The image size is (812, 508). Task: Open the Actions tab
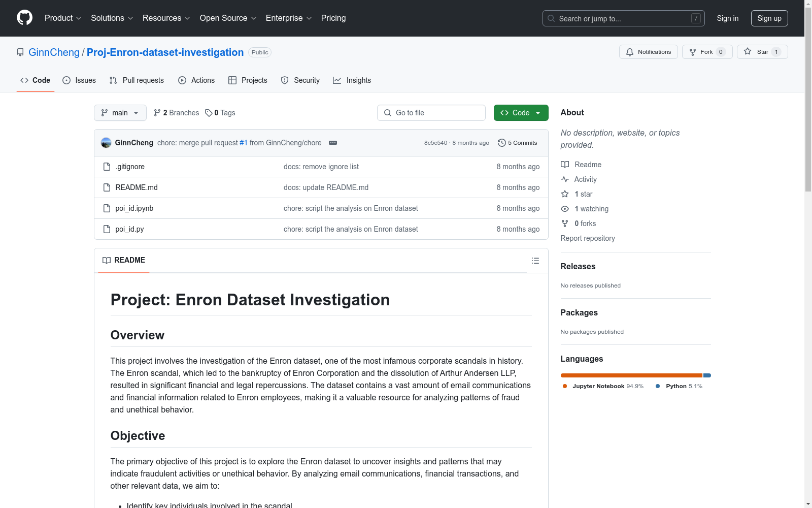pos(196,80)
